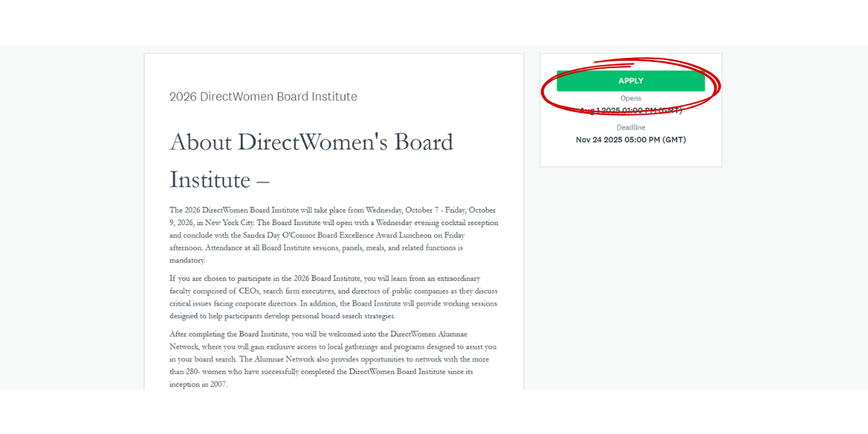Click the '2026 DirectWomen Board Institute' title
This screenshot has width=868, height=434.
click(263, 97)
